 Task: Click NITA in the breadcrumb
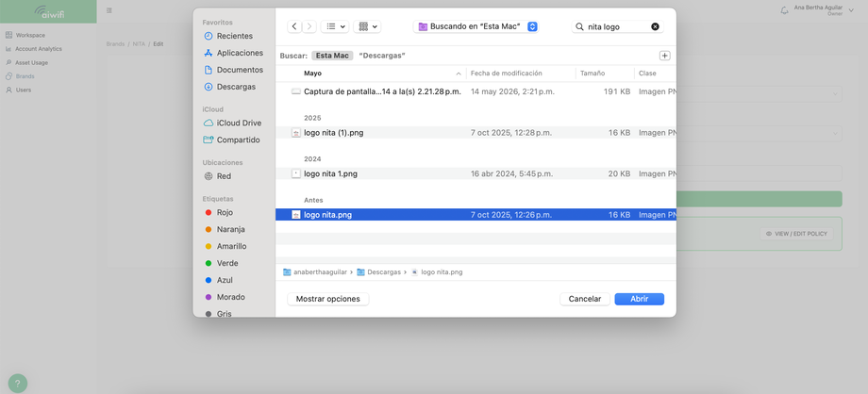(x=139, y=43)
